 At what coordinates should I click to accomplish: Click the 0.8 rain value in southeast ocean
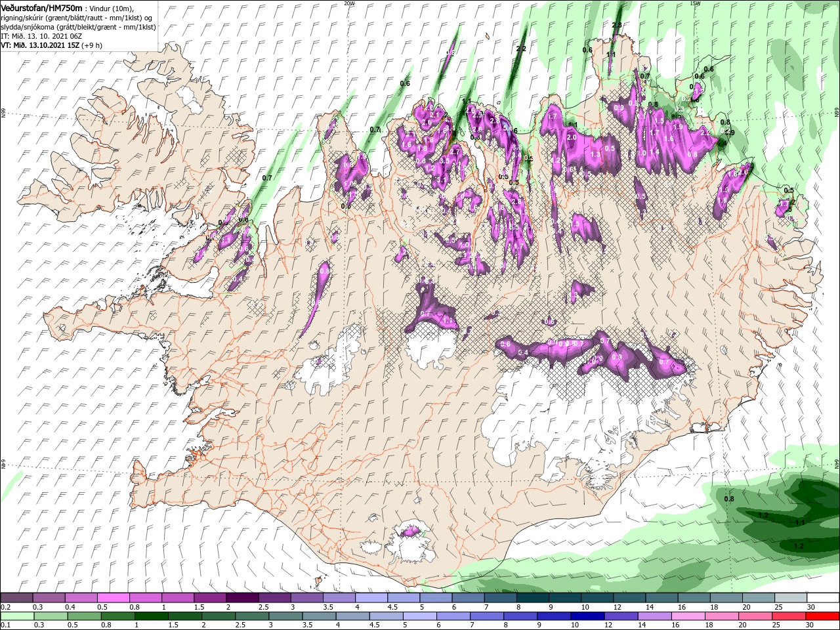pyautogui.click(x=729, y=499)
